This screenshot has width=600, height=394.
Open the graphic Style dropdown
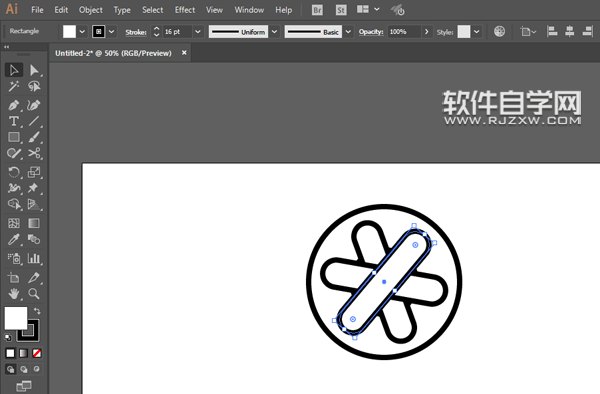click(x=476, y=32)
